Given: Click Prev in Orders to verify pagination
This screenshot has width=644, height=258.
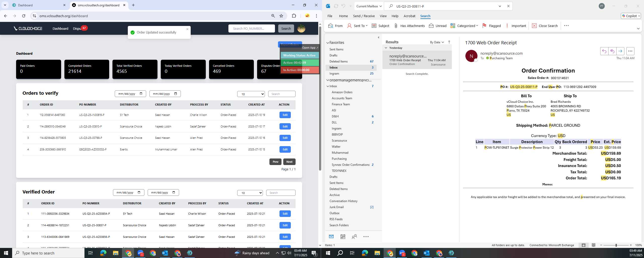Looking at the screenshot, I should [275, 162].
